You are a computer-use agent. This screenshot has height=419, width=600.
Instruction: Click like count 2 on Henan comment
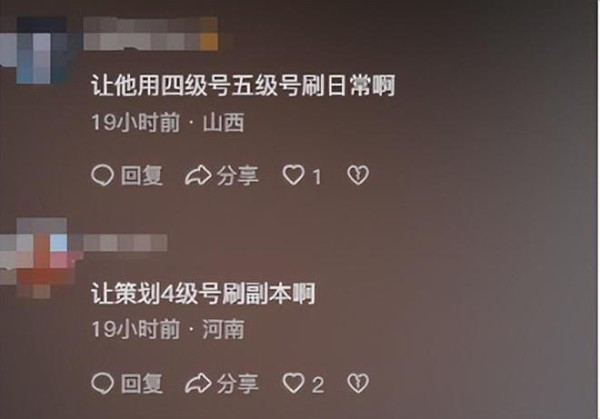pos(318,385)
